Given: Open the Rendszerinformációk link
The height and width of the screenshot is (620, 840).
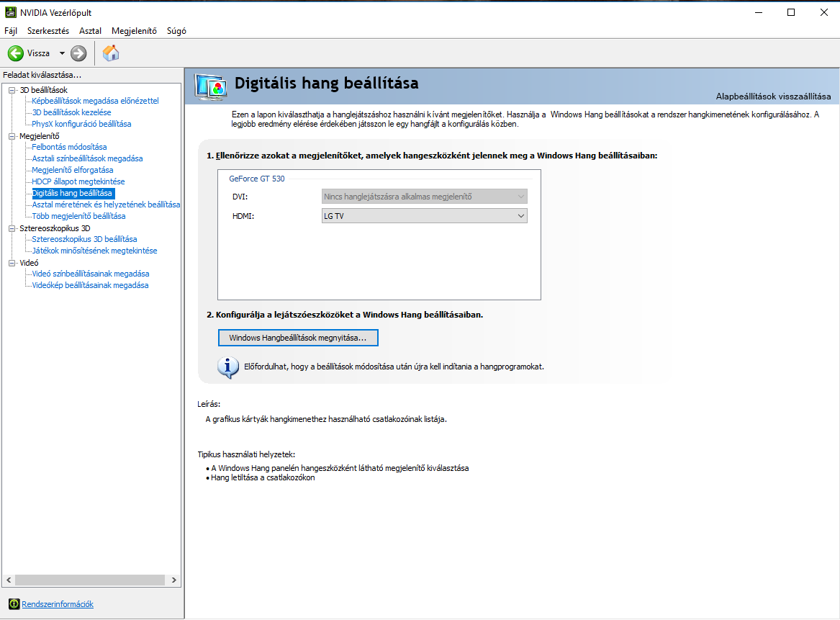Looking at the screenshot, I should [x=58, y=604].
